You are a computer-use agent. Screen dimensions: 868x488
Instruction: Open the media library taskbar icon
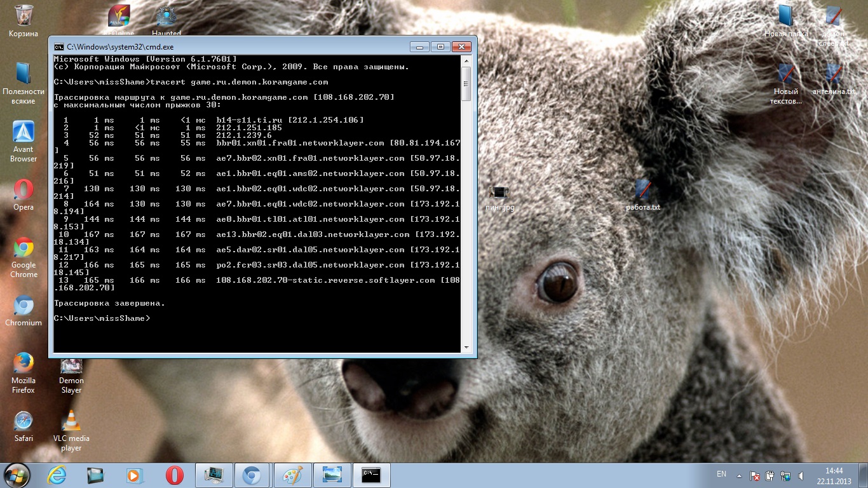[95, 475]
